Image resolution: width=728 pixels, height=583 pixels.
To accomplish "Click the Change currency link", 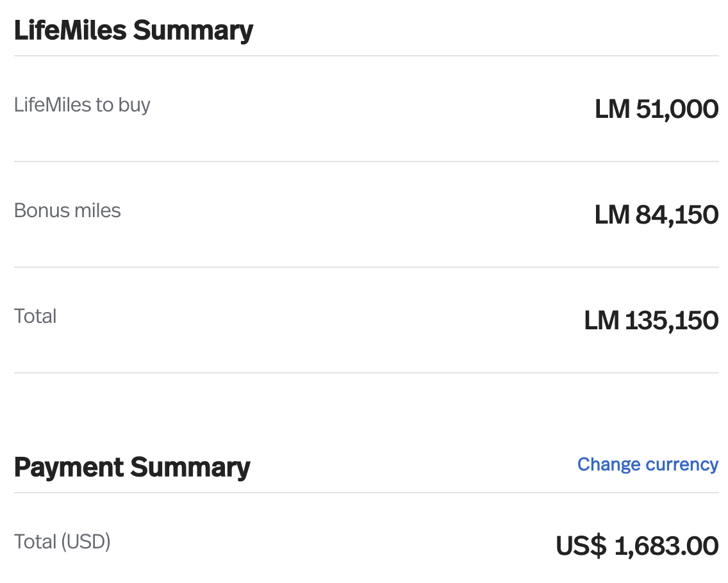I will [x=648, y=464].
